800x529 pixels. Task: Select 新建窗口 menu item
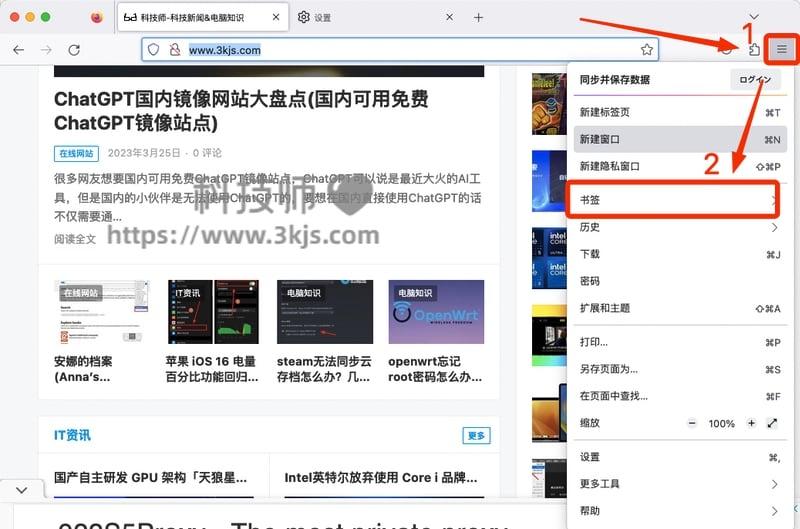[x=680, y=139]
